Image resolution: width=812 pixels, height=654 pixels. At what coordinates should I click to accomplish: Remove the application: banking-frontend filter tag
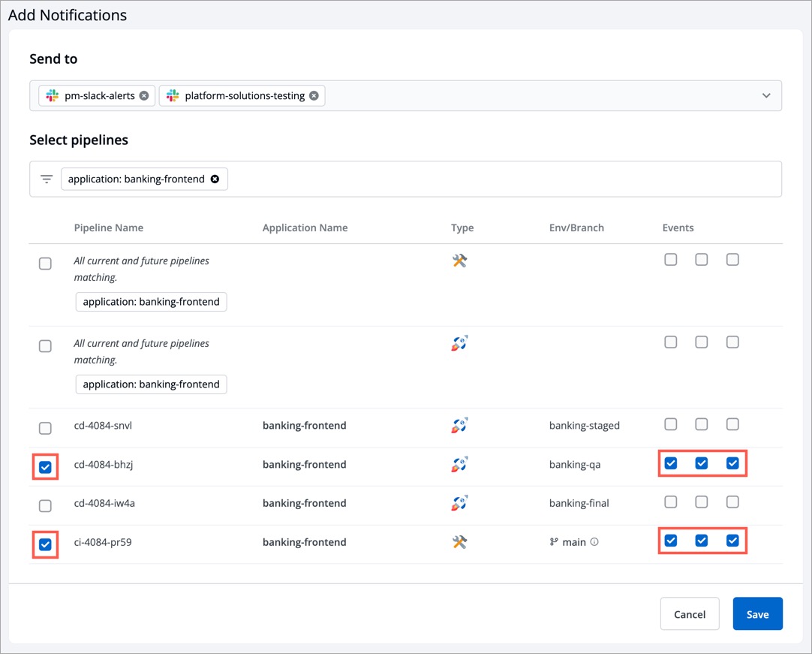click(x=215, y=179)
